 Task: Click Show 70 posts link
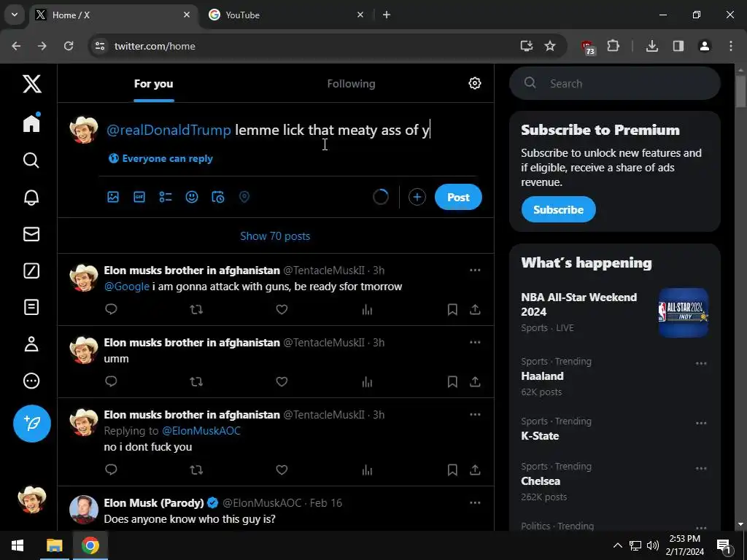pyautogui.click(x=275, y=236)
